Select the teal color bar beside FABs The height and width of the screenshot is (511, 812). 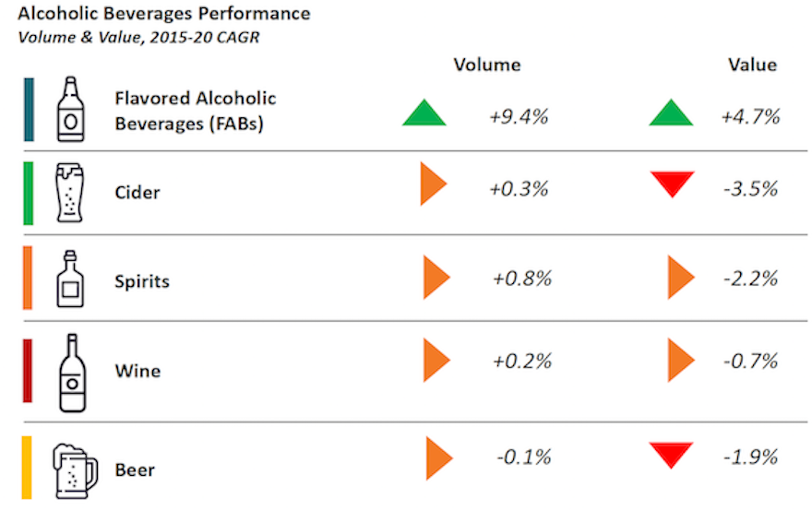(30, 109)
